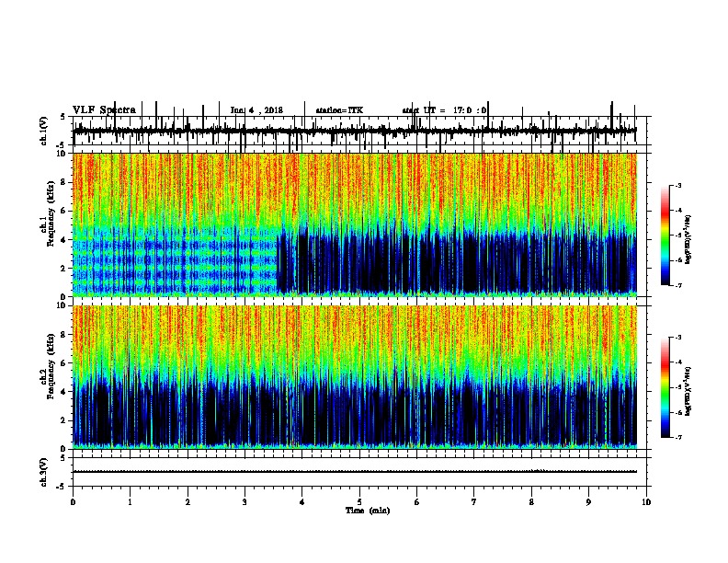Click the ch.1 voltage waveform trace

[354, 131]
